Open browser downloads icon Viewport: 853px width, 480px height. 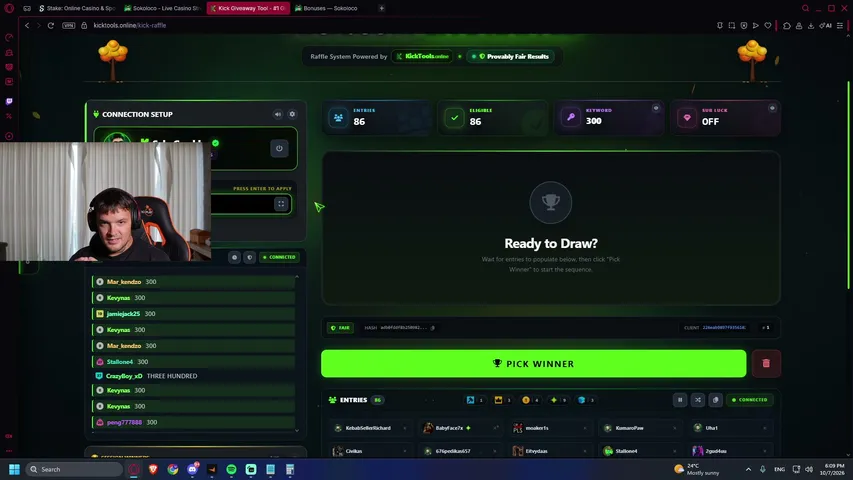(x=811, y=26)
